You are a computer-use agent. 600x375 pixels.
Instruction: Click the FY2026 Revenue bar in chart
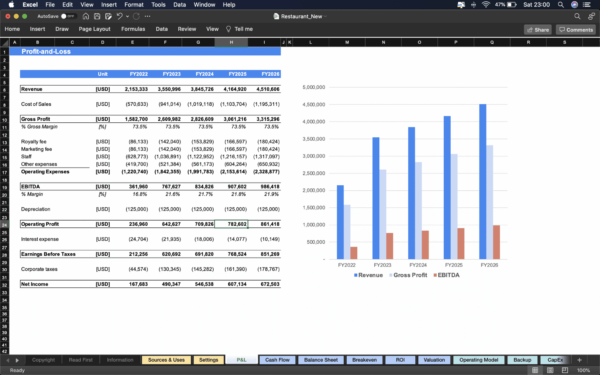pyautogui.click(x=483, y=181)
